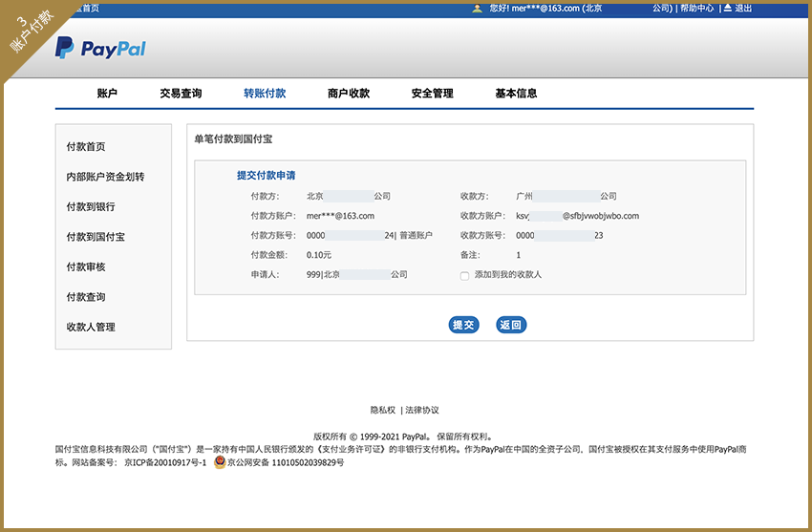Click the 京公网安备 11010502039829号 link
The width and height of the screenshot is (812, 532).
point(286,462)
